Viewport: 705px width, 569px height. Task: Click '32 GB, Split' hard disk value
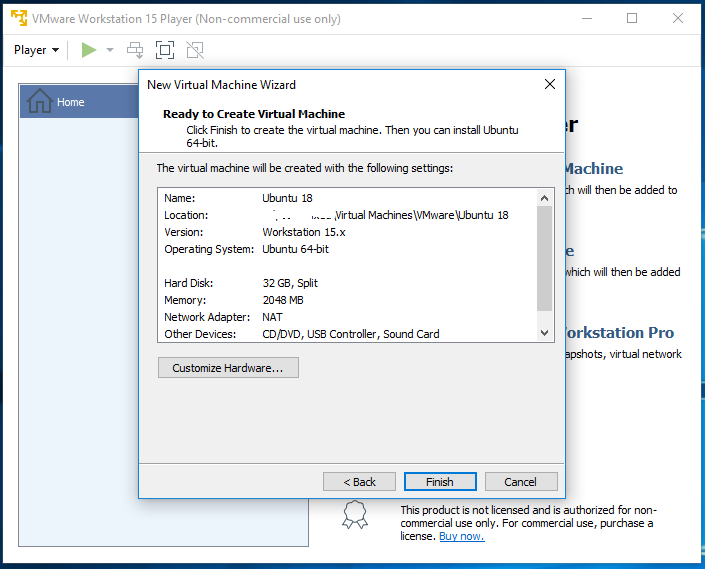pos(290,283)
